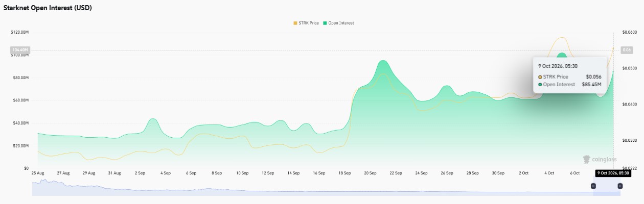Click the left range slider handle
Image resolution: width=644 pixels, height=204 pixels.
pos(593,186)
